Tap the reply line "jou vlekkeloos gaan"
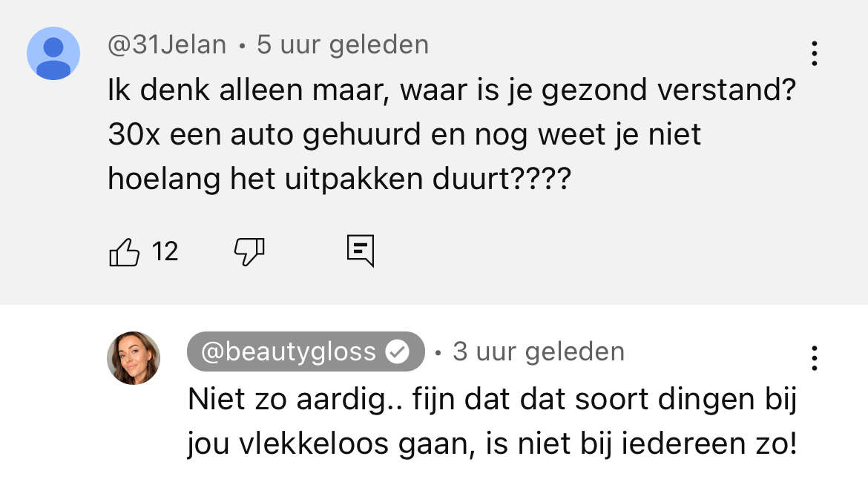868x482 pixels. 331,443
